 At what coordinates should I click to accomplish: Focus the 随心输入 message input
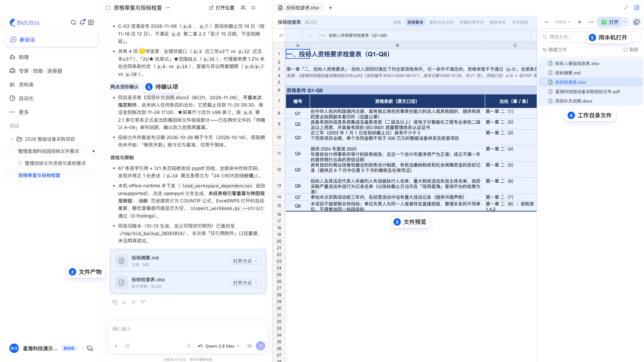(188, 329)
